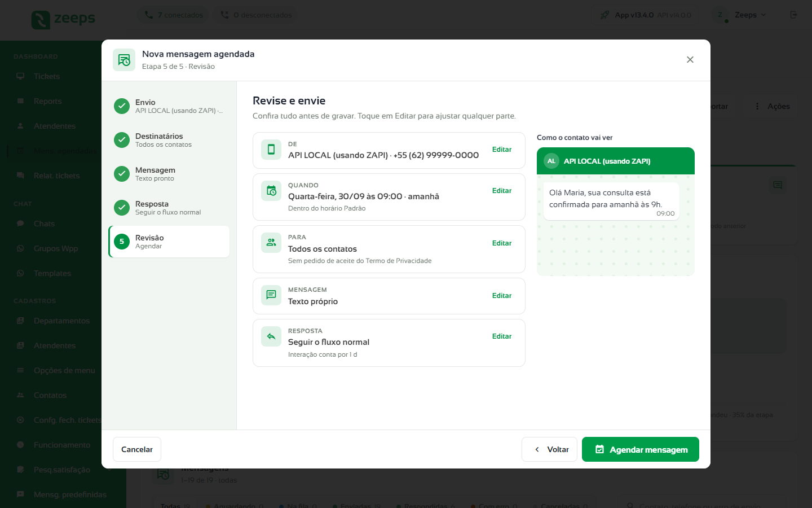Viewport: 812px width, 508px height.
Task: Edit the QUANDO schedule section
Action: click(x=501, y=191)
